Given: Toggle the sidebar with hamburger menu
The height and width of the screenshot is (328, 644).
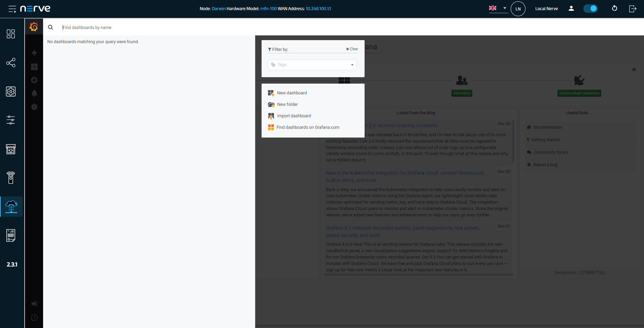Looking at the screenshot, I should click(x=12, y=9).
